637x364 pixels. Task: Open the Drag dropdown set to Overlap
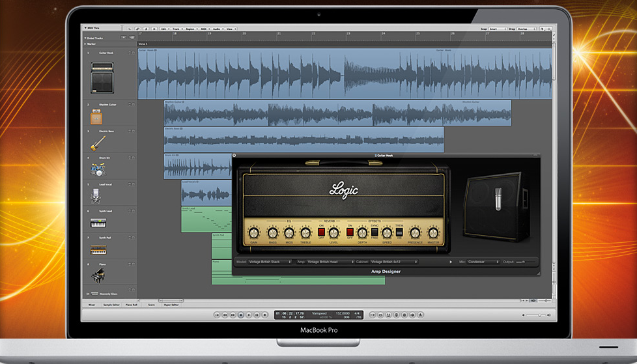click(526, 29)
